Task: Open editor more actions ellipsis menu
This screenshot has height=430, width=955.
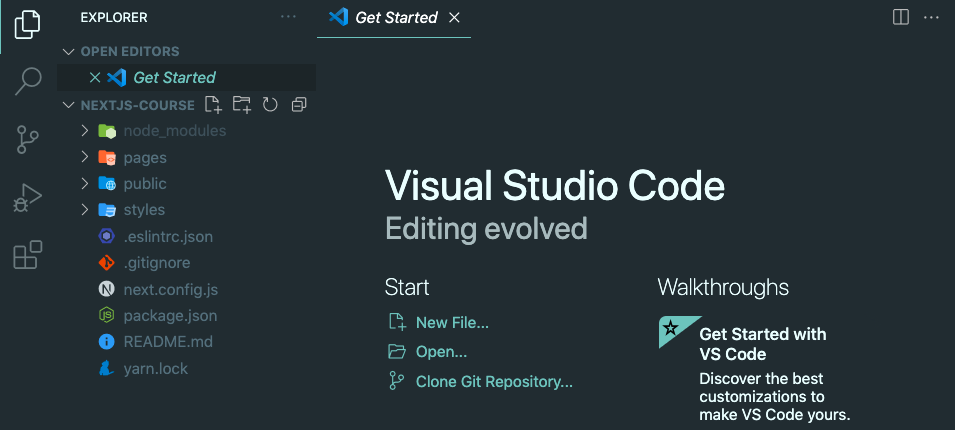Action: coord(931,18)
